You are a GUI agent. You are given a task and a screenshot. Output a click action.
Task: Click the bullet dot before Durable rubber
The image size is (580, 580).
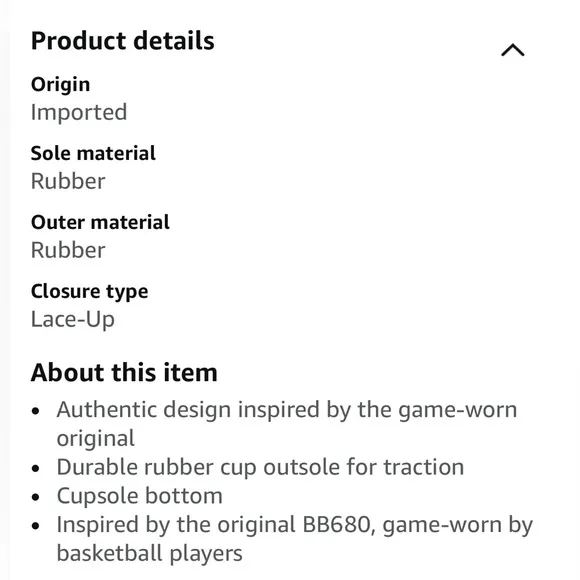pyautogui.click(x=36, y=469)
